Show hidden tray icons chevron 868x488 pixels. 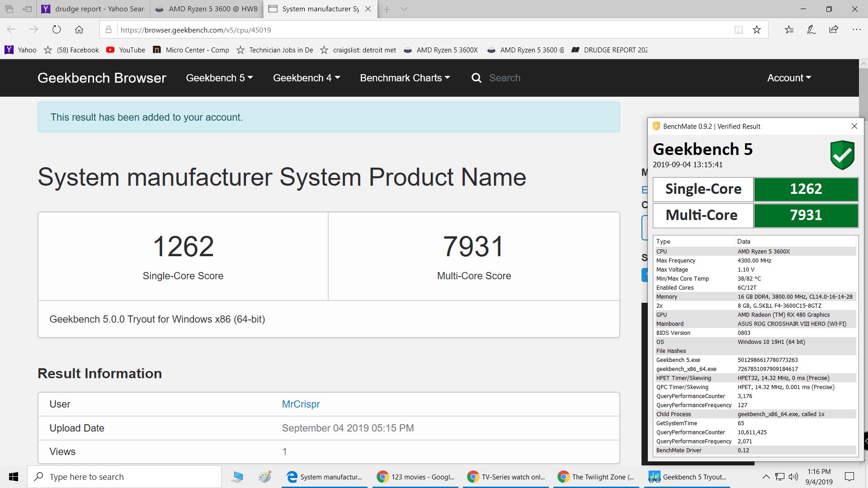pyautogui.click(x=766, y=477)
